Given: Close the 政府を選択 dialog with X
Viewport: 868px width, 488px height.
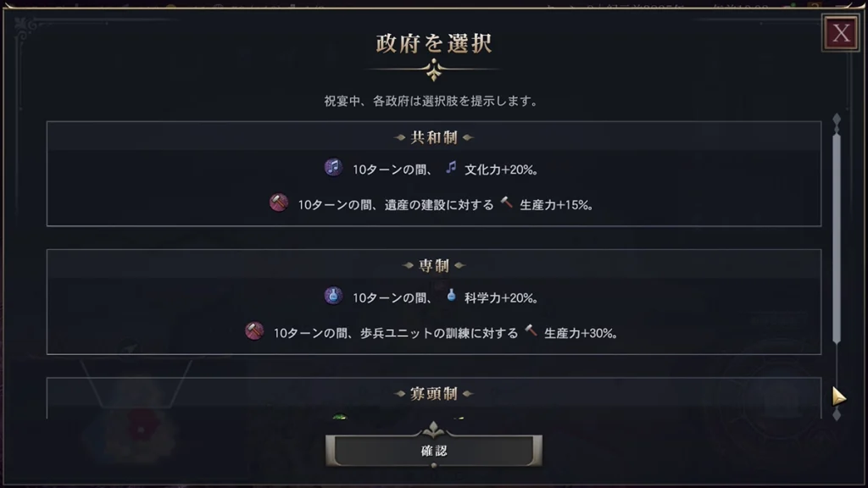Looking at the screenshot, I should (841, 33).
